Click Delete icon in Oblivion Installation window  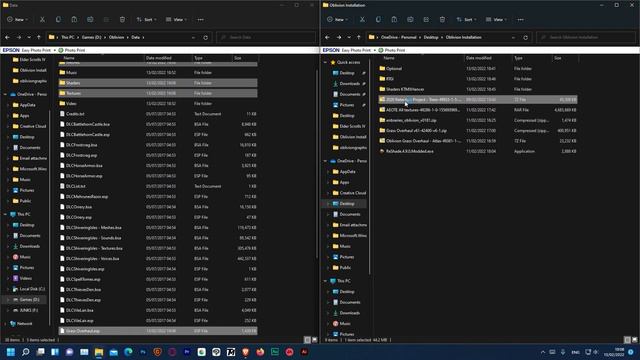point(442,20)
